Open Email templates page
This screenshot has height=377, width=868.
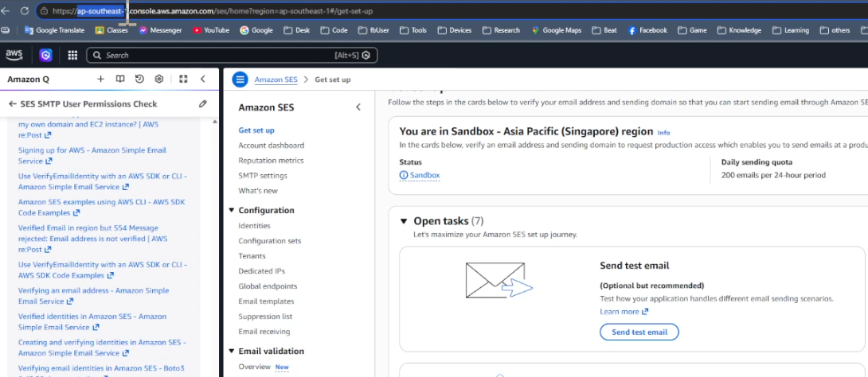coord(266,301)
